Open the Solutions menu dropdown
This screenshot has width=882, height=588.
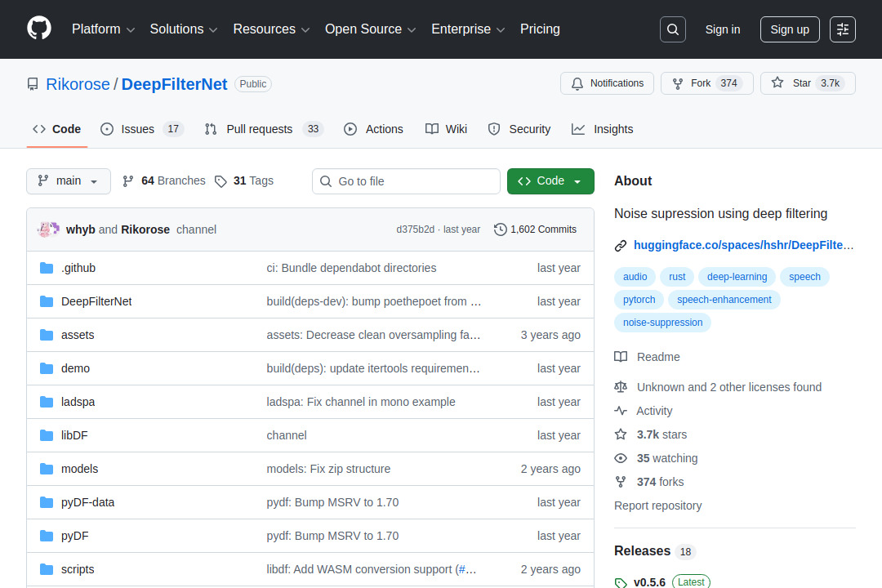click(x=183, y=29)
